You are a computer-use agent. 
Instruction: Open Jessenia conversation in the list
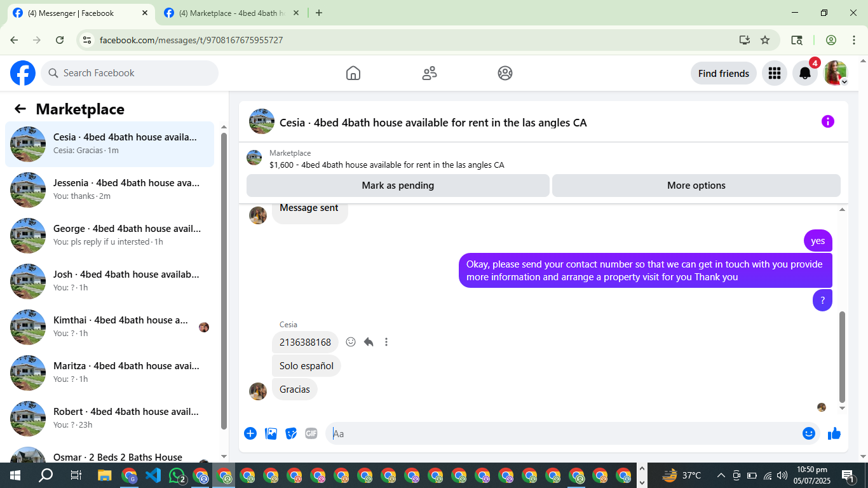point(109,190)
